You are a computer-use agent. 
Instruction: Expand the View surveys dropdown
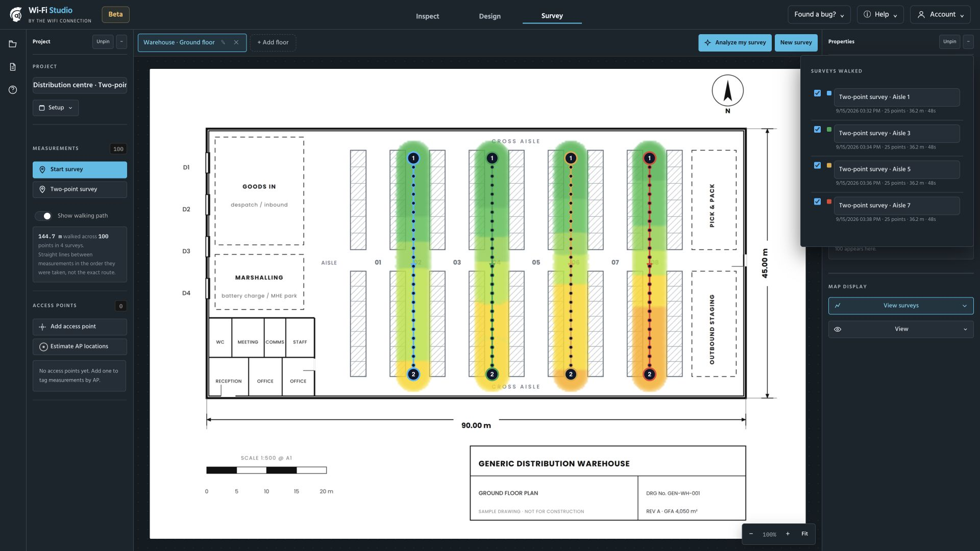[901, 306]
